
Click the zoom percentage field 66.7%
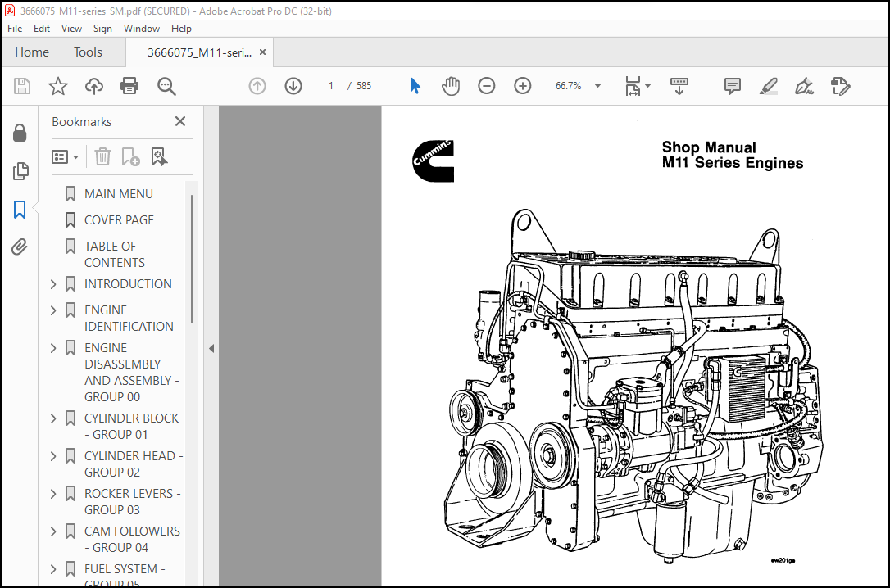pyautogui.click(x=568, y=86)
